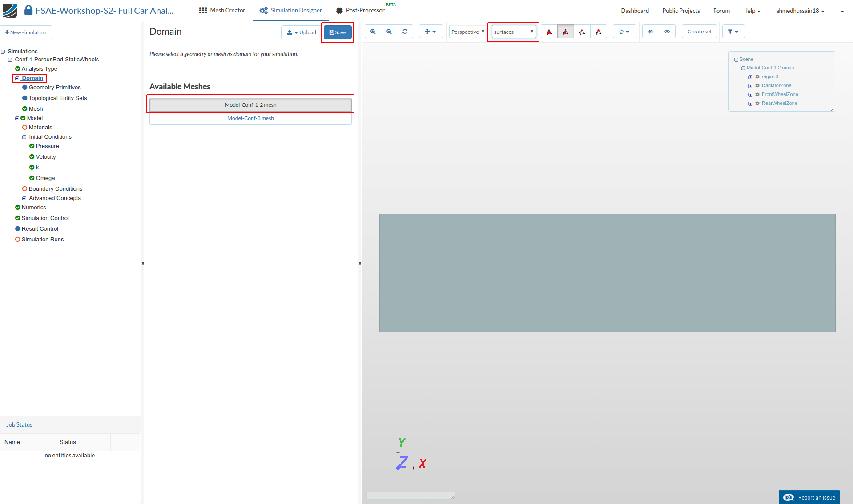Toggle visibility eye of RearWheelZone

(x=757, y=104)
